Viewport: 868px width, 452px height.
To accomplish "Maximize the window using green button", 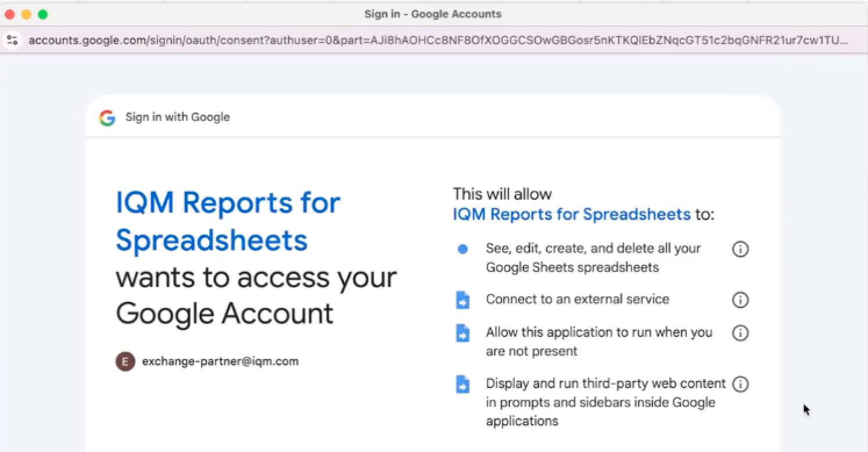I will point(42,15).
